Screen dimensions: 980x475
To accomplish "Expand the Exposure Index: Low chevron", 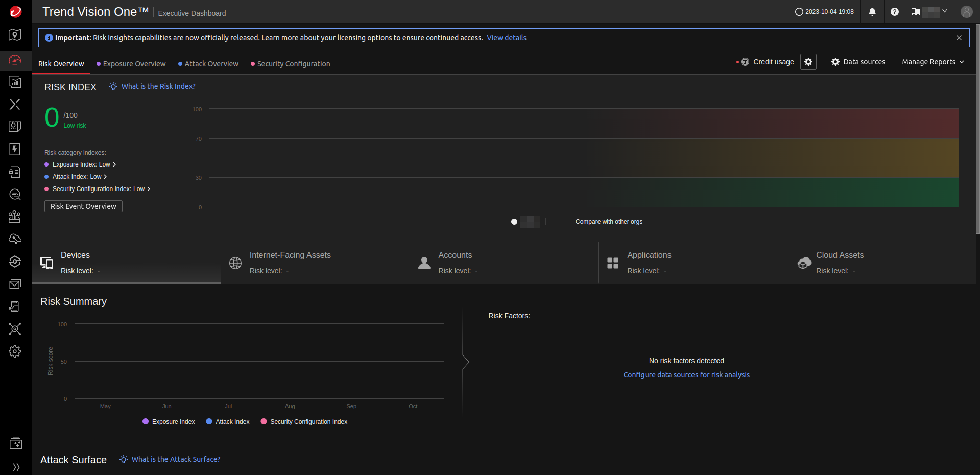I will (114, 164).
